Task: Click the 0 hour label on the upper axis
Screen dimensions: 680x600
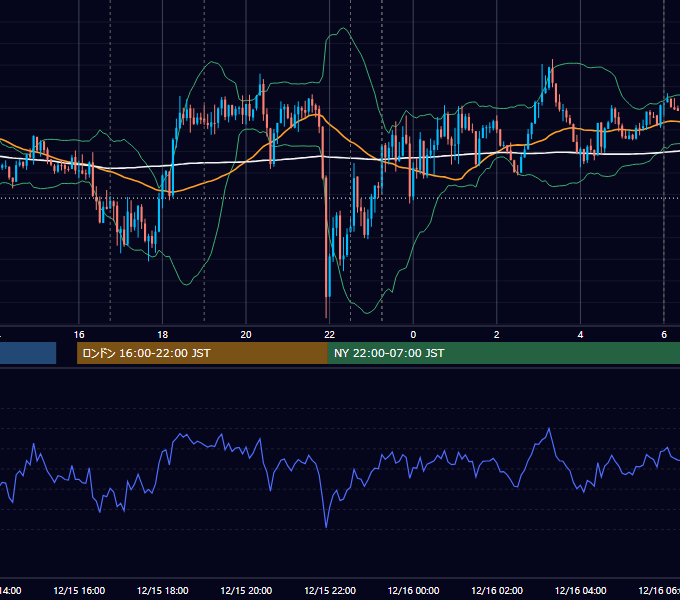Action: (413, 334)
